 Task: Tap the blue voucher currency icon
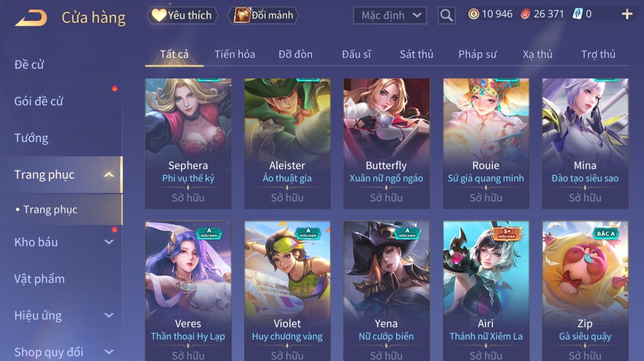tap(578, 14)
